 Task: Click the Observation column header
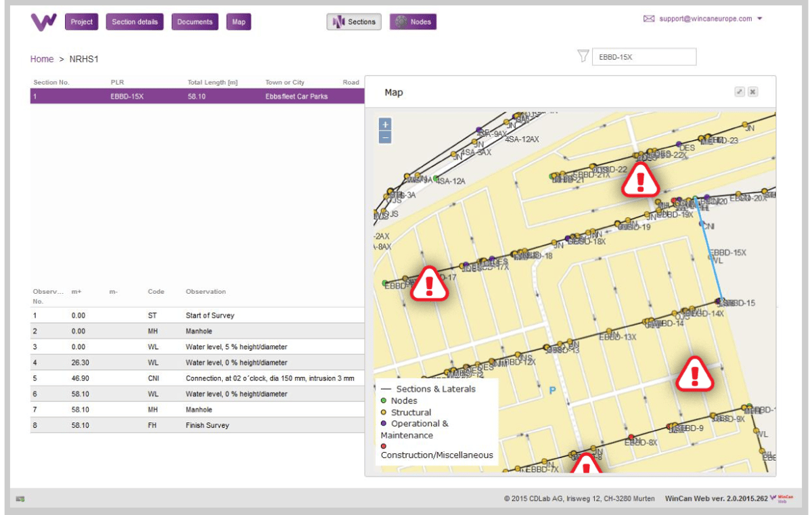pyautogui.click(x=206, y=292)
